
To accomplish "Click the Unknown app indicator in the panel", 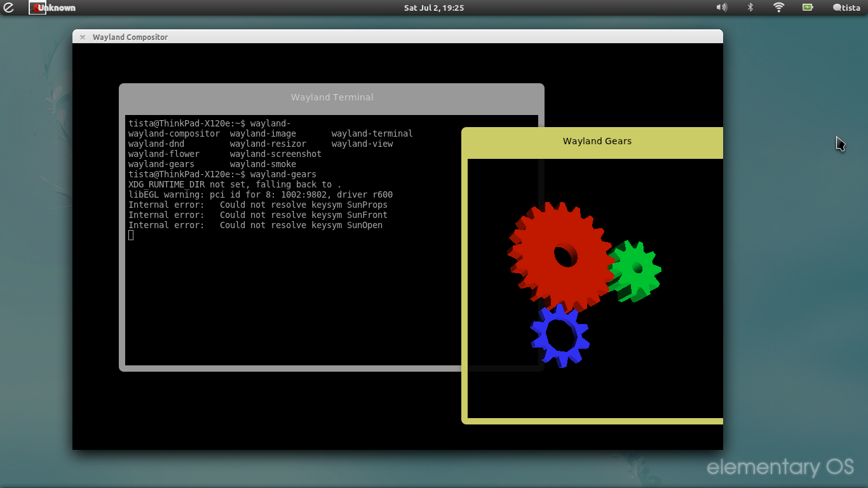I will [x=53, y=8].
